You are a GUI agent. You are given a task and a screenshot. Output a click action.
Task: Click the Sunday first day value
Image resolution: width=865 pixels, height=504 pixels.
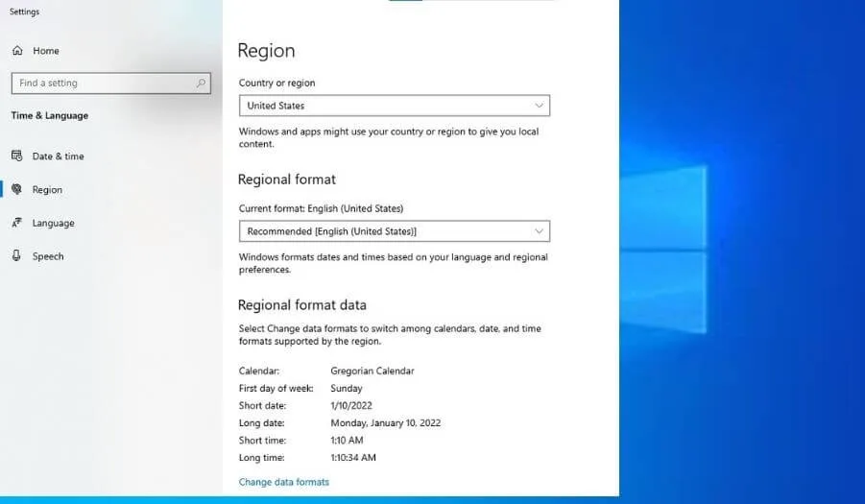(x=347, y=388)
